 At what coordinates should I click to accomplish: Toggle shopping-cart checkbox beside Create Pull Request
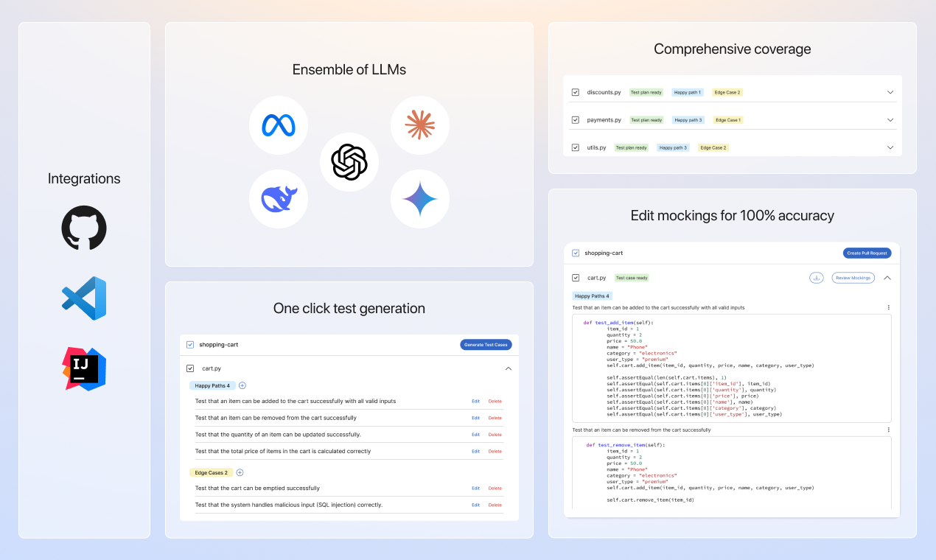576,253
